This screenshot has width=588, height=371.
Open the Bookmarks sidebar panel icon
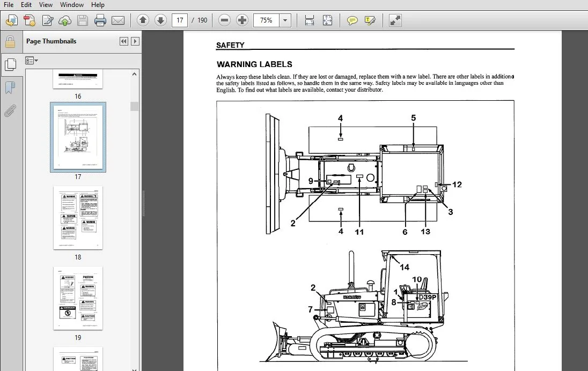pyautogui.click(x=10, y=88)
